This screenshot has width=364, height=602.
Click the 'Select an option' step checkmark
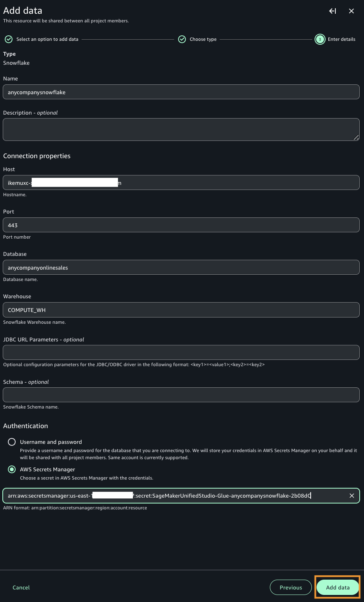click(9, 39)
